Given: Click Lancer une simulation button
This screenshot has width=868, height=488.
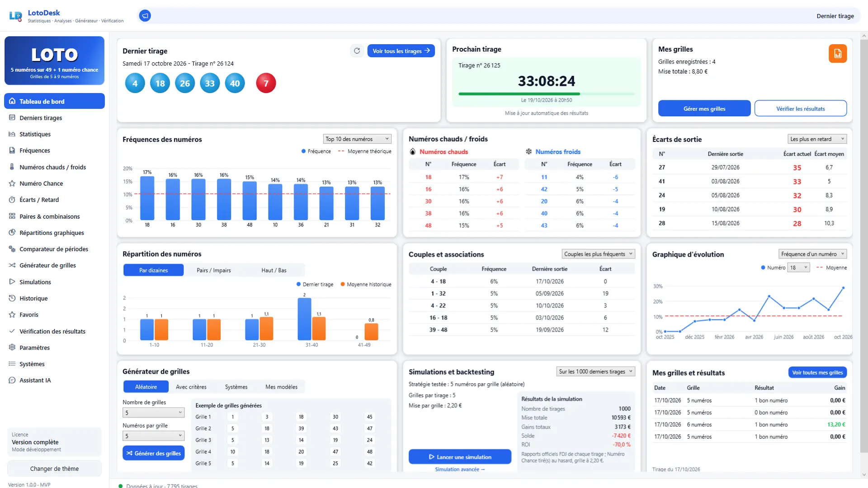Looking at the screenshot, I should 460,457.
